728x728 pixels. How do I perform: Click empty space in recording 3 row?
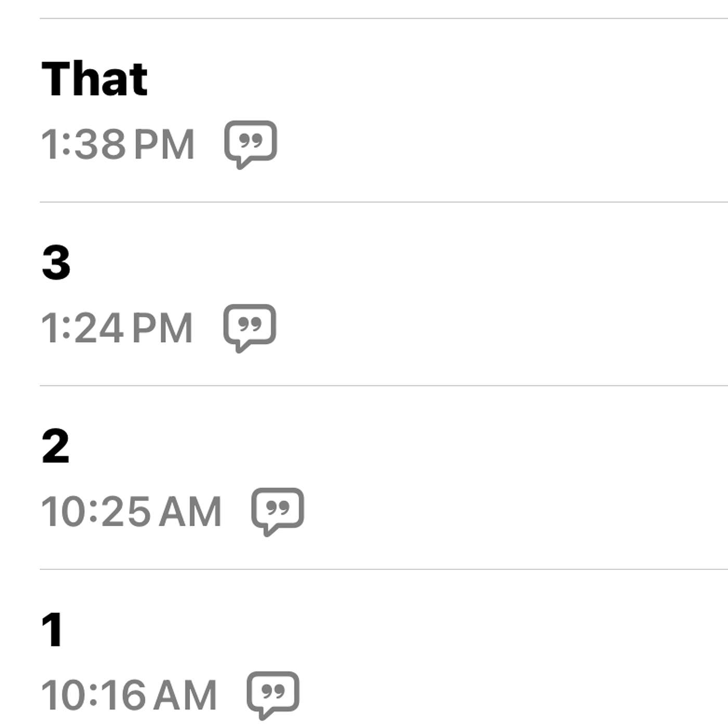coord(494,294)
